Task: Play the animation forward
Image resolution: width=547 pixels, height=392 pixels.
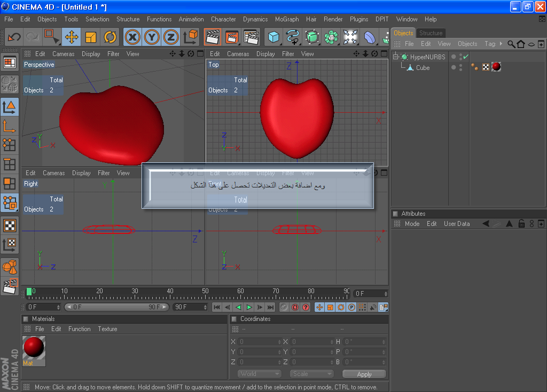Action: pyautogui.click(x=249, y=307)
